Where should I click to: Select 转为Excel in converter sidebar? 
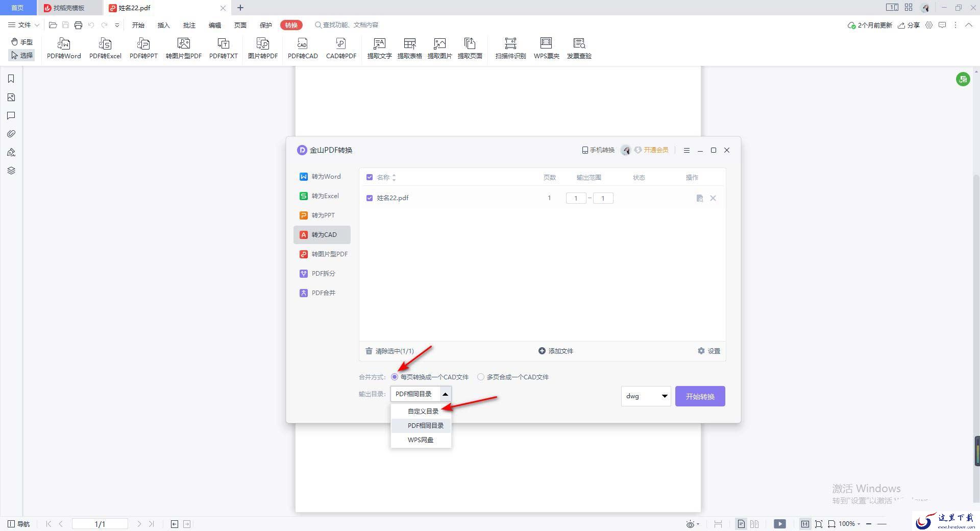[322, 196]
